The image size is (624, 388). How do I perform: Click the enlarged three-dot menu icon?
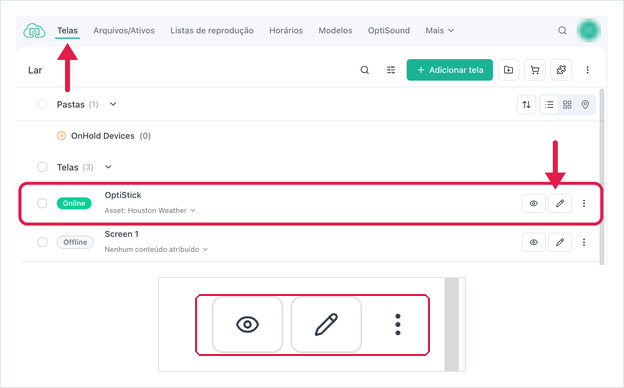pos(398,324)
